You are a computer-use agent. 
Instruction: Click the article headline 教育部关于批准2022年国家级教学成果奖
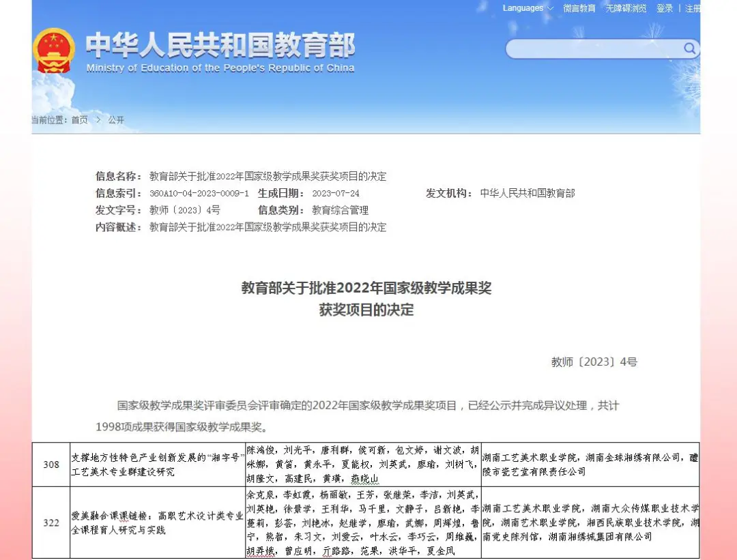coord(366,289)
